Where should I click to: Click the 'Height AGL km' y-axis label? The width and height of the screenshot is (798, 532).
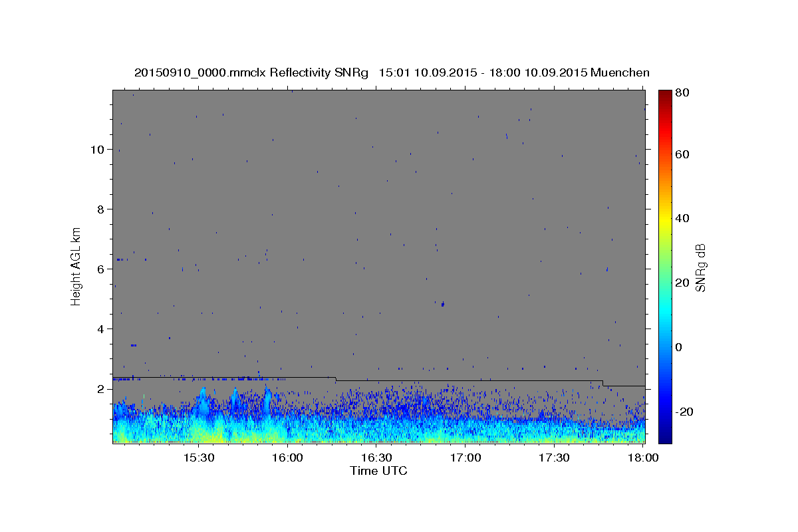76,266
